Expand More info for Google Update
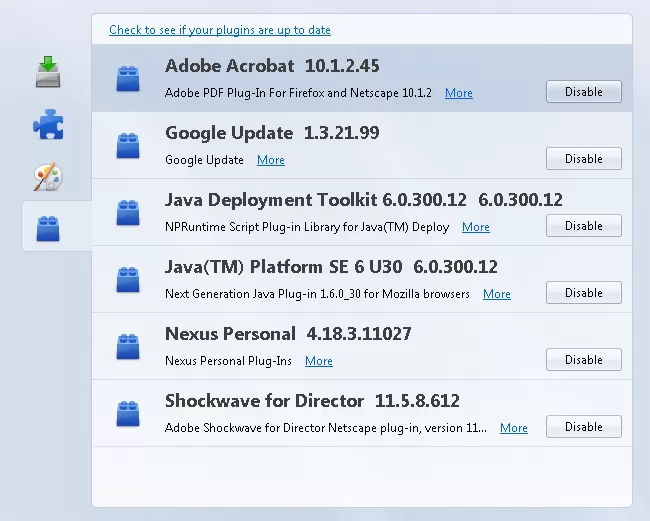 [x=271, y=160]
